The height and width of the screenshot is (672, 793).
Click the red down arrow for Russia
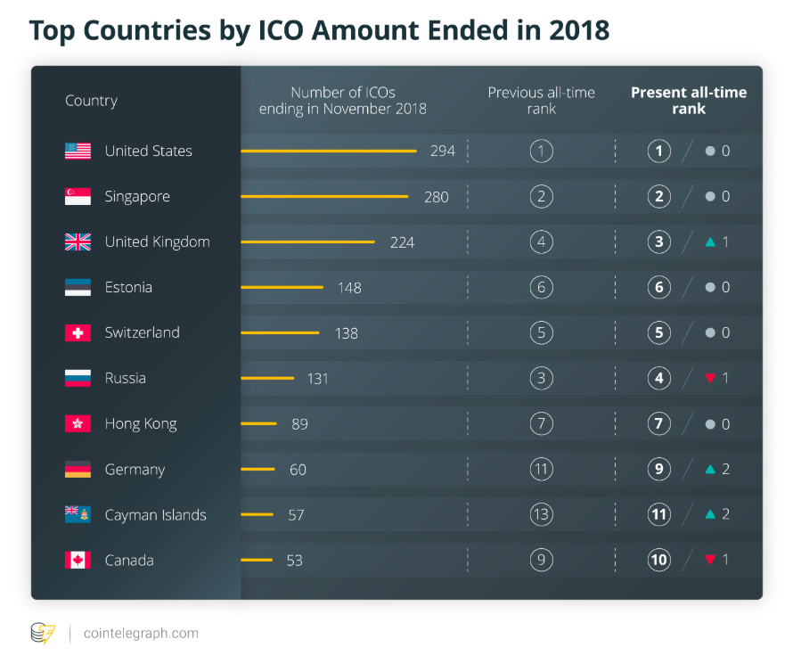[710, 378]
